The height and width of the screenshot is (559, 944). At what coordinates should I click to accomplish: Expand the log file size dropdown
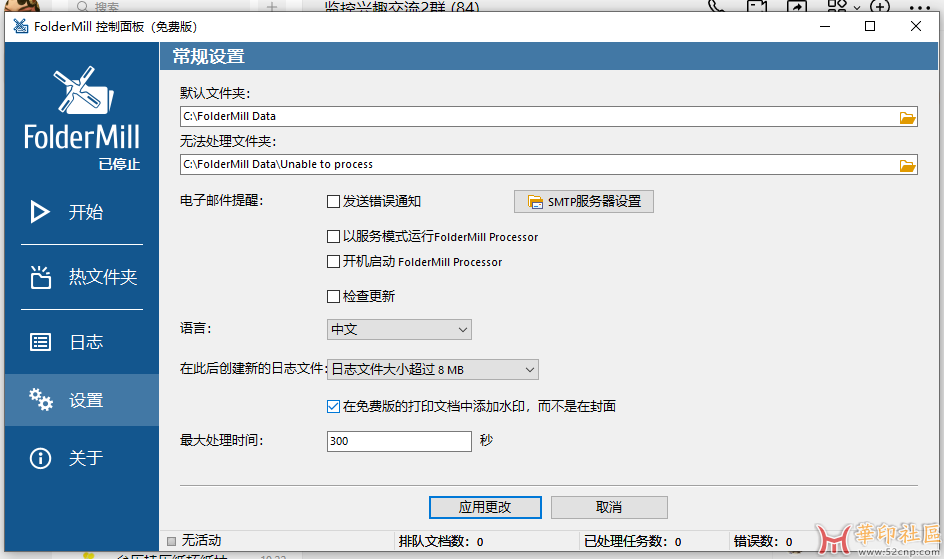pos(433,370)
